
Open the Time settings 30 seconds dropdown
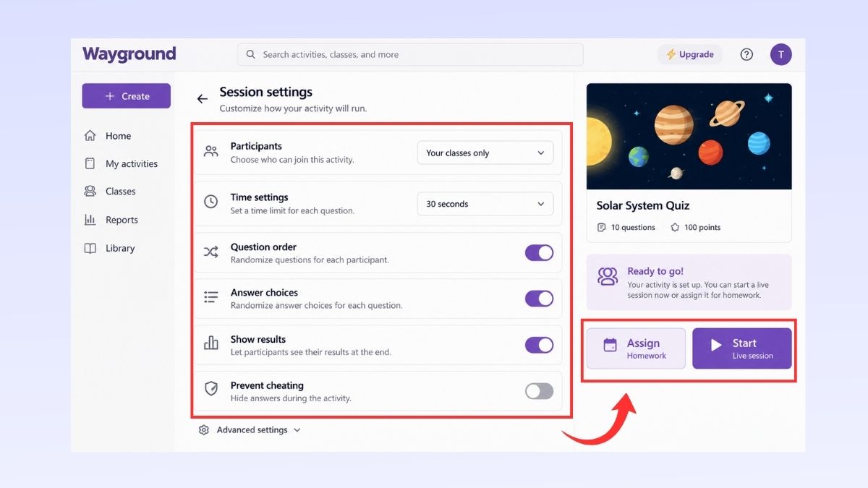[485, 204]
